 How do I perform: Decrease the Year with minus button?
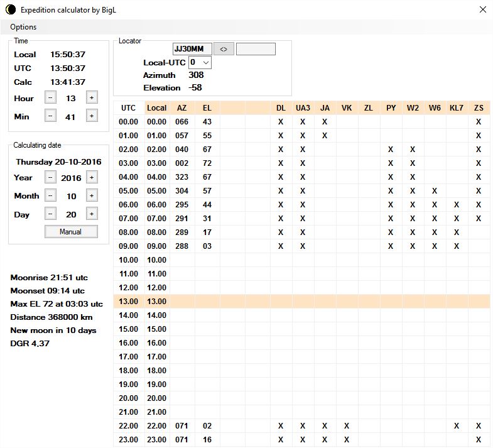coord(51,178)
